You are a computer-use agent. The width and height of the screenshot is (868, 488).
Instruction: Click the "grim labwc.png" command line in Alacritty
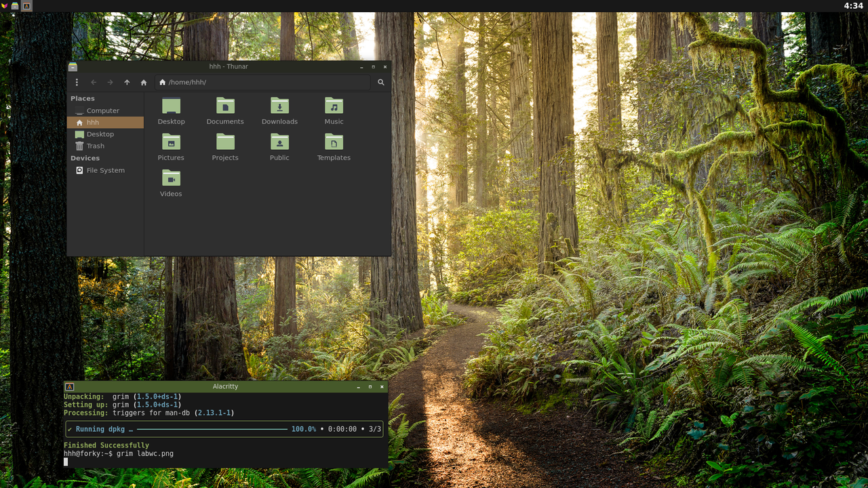[x=145, y=453]
